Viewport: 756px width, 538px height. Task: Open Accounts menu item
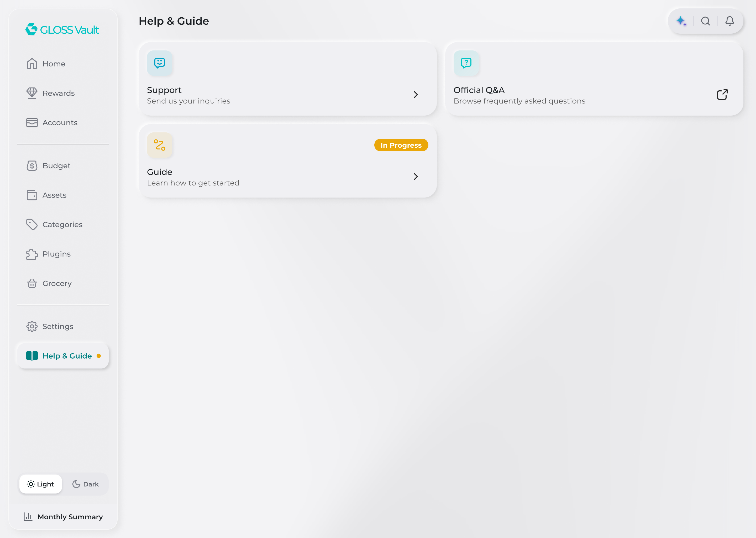click(x=63, y=123)
